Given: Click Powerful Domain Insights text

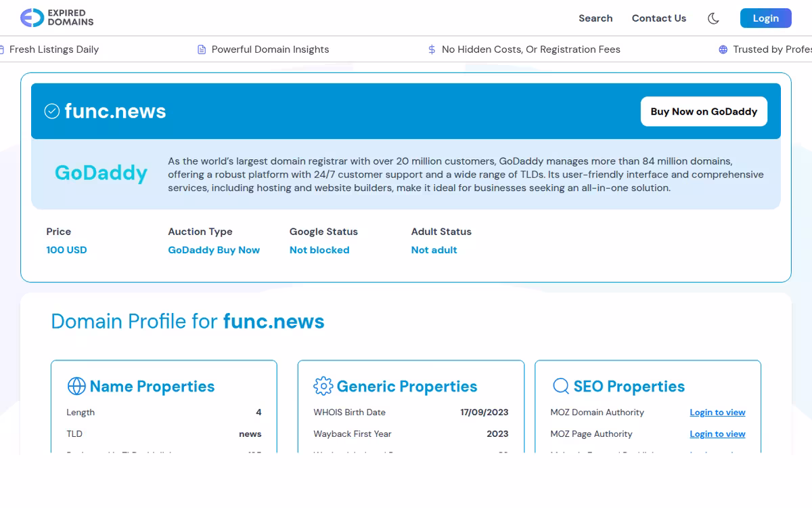Looking at the screenshot, I should tap(270, 49).
